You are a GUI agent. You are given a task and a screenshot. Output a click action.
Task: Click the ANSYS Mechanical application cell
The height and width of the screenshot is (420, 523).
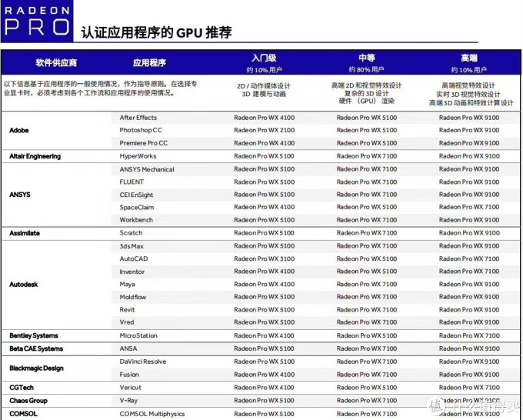pos(147,169)
